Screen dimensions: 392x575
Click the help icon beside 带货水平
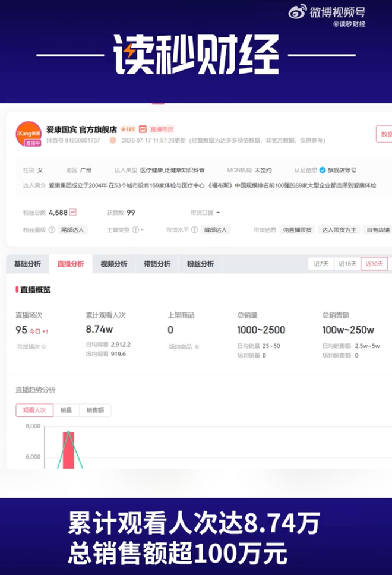pyautogui.click(x=195, y=229)
